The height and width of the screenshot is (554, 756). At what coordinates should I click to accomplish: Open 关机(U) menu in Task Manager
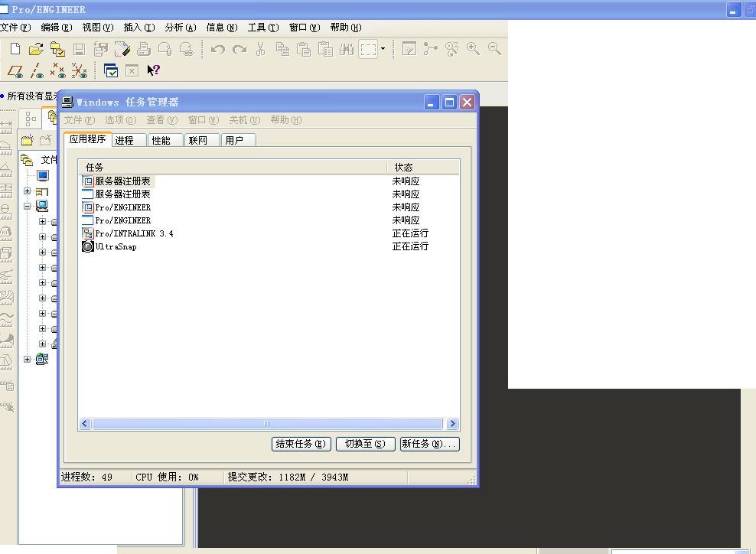[244, 120]
